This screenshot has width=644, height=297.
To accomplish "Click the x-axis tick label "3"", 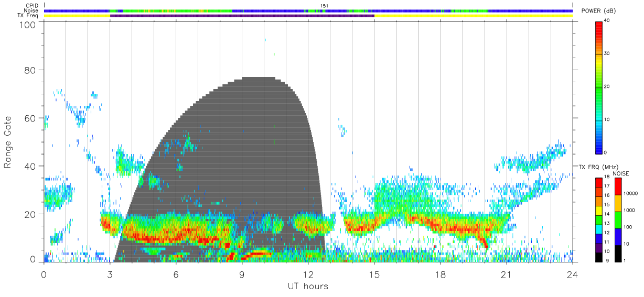I will 110,274.
